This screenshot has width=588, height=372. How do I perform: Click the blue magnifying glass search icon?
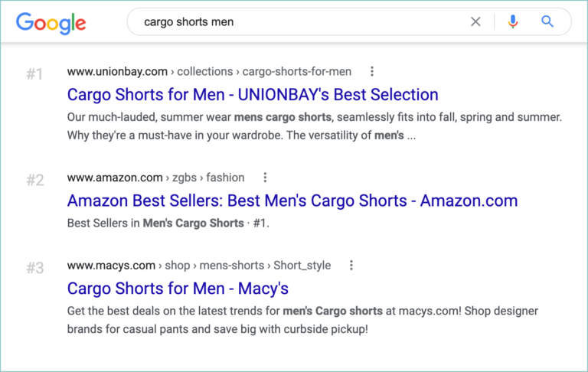547,21
